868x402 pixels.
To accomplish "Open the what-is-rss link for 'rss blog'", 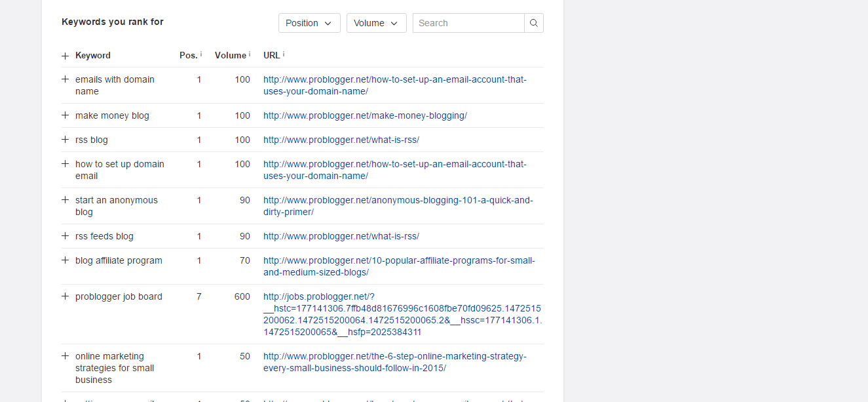I will (x=341, y=140).
